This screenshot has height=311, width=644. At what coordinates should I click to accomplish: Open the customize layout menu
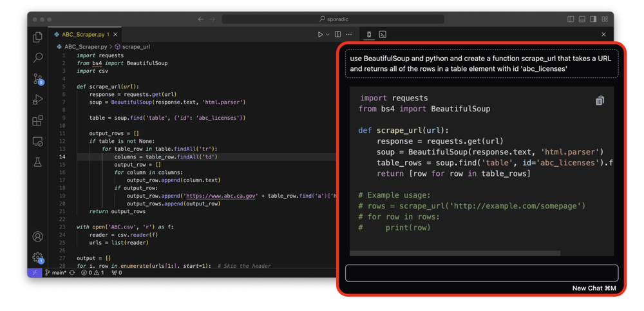(605, 19)
